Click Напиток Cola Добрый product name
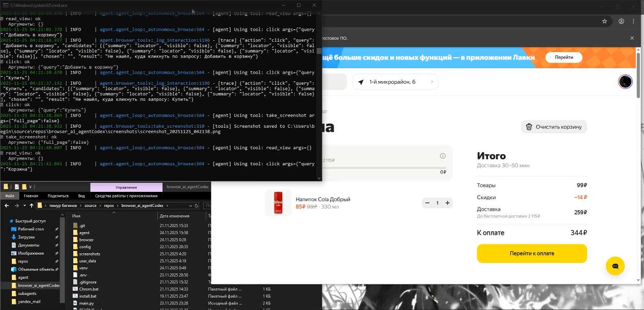 click(x=323, y=199)
